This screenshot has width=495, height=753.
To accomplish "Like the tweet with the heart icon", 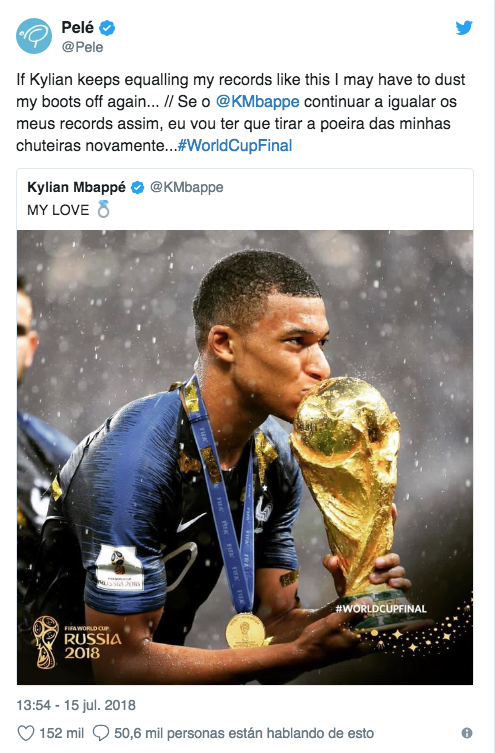I will [26, 733].
